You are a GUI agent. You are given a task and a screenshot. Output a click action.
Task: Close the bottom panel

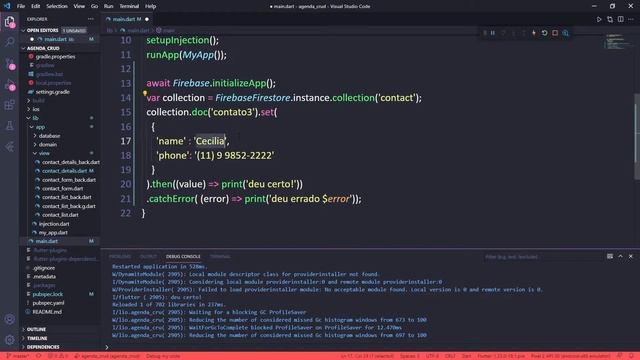point(631,256)
